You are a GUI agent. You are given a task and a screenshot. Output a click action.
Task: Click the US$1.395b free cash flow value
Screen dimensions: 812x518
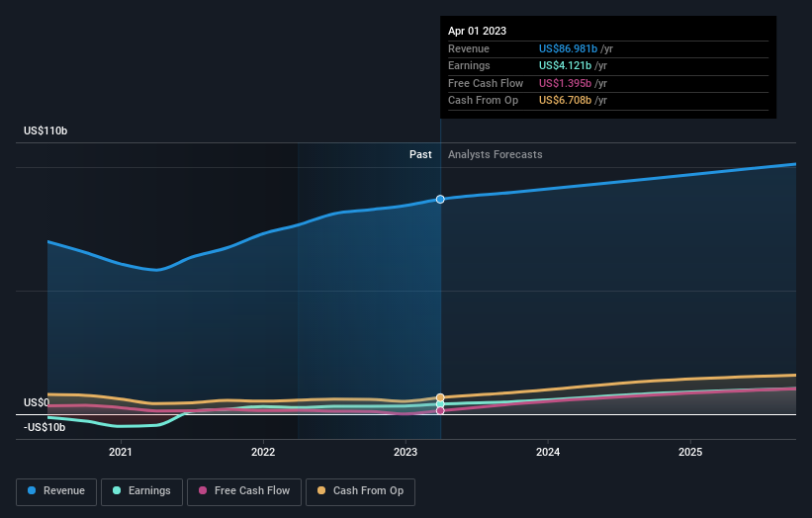click(x=565, y=83)
